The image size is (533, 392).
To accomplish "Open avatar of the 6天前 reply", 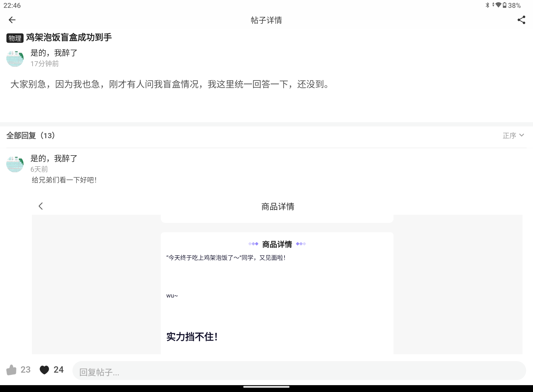I will (15, 164).
